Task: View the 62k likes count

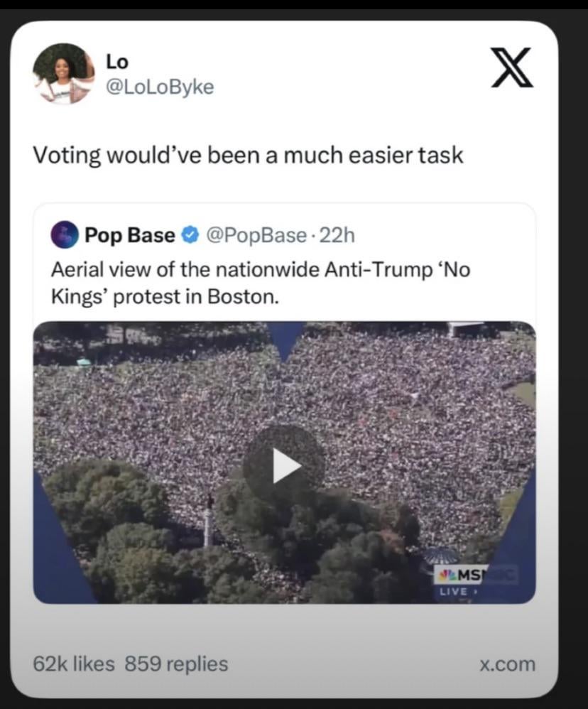Action: click(73, 664)
